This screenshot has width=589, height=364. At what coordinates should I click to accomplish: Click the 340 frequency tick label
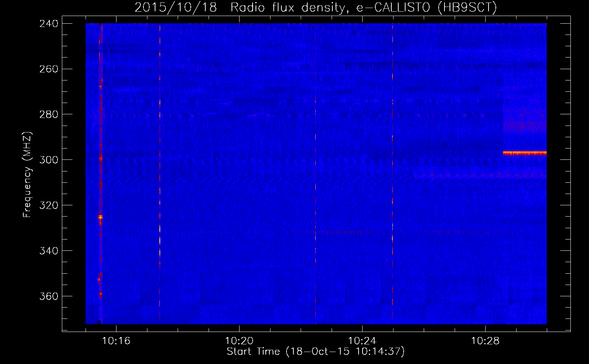click(x=48, y=251)
